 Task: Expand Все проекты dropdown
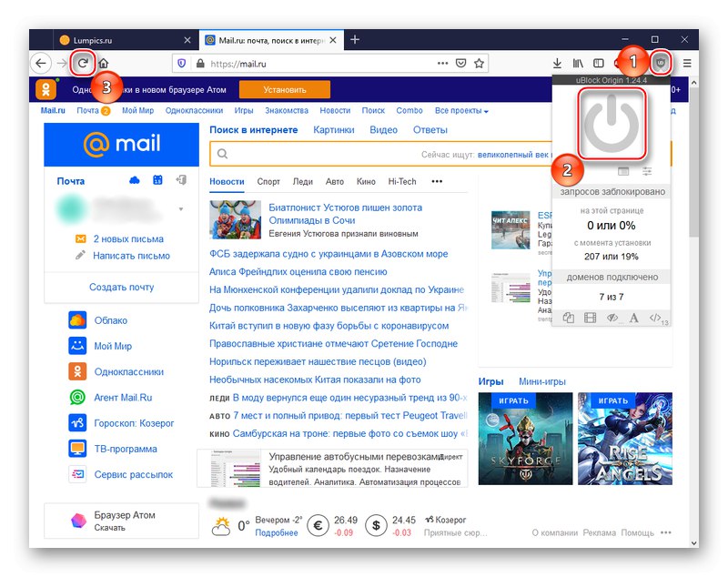[x=461, y=110]
